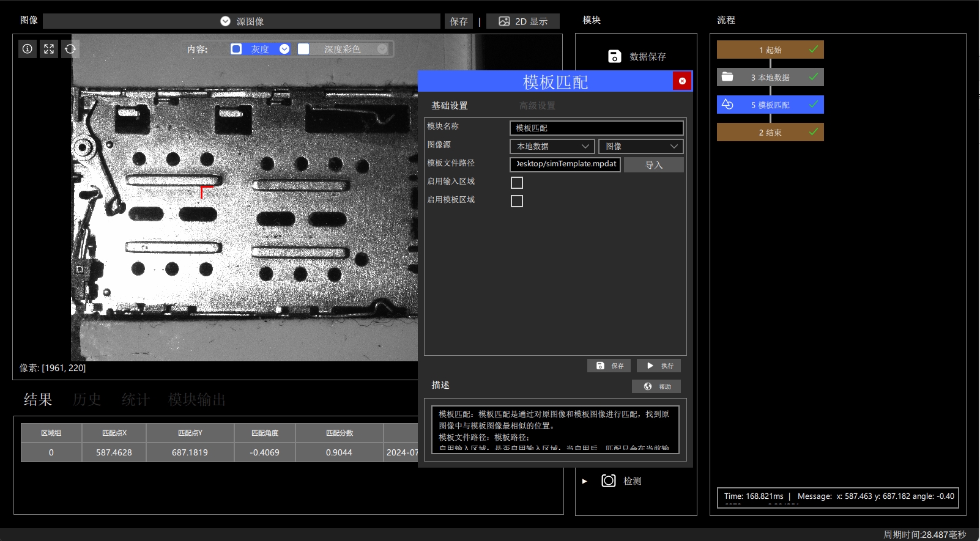Switch to 高级设置 tab

pos(537,106)
